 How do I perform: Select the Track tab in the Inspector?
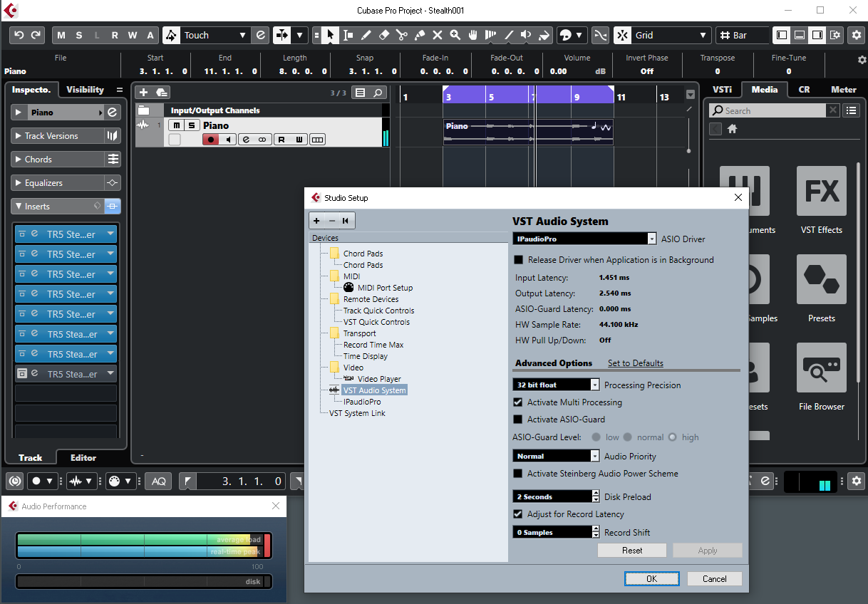click(31, 458)
